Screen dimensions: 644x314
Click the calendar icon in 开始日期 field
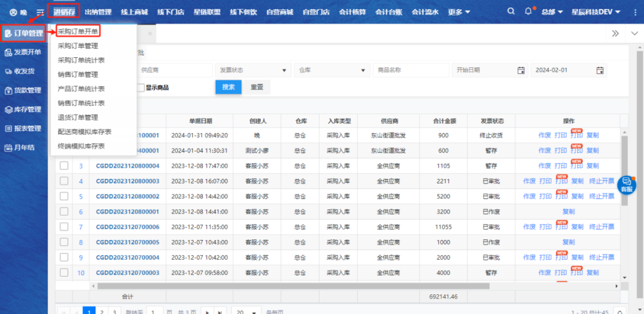[x=521, y=70]
